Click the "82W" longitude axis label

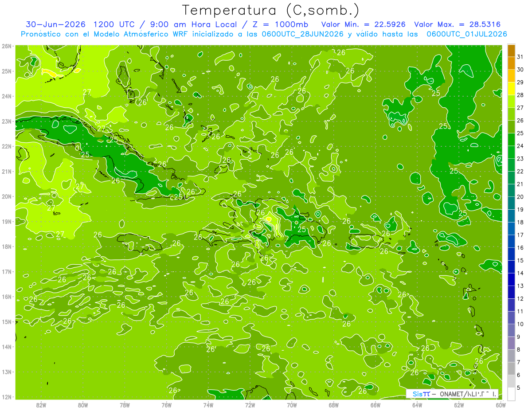point(41,405)
